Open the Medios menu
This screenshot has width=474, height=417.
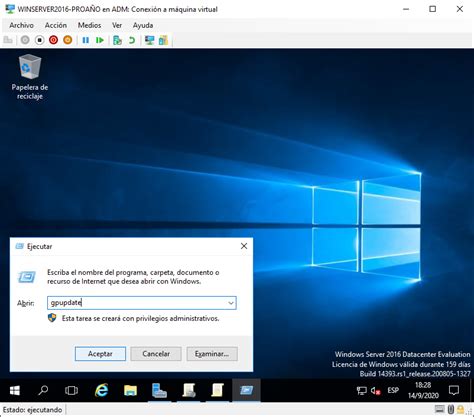coord(89,25)
